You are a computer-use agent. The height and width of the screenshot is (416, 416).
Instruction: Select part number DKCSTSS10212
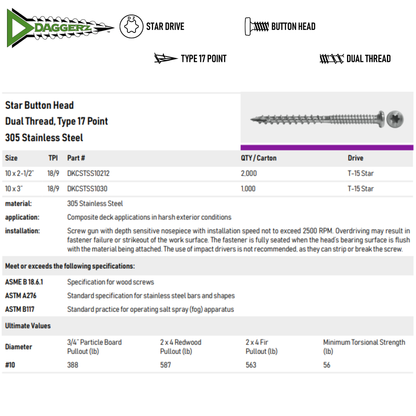pyautogui.click(x=88, y=173)
